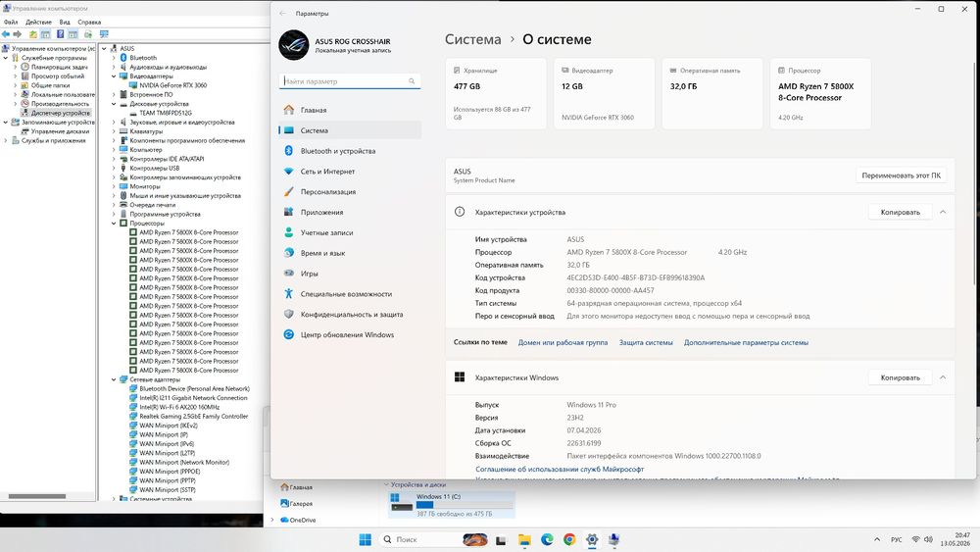
Task: Open the Действие menu
Action: pyautogui.click(x=38, y=22)
